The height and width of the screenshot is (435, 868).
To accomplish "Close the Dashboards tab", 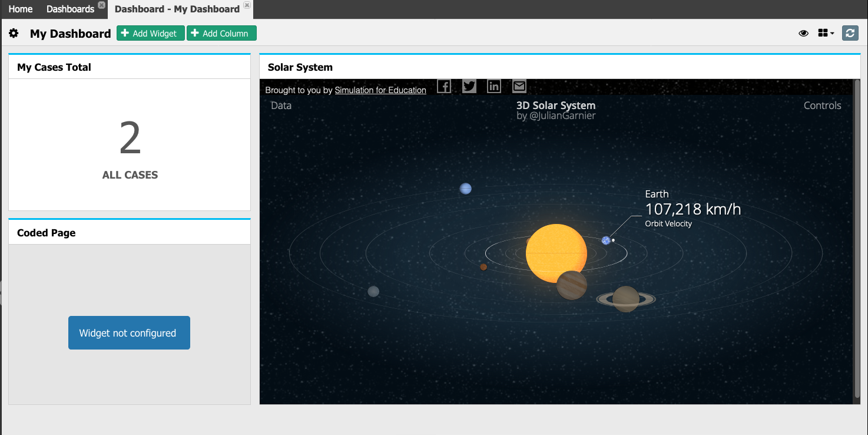I will (101, 5).
